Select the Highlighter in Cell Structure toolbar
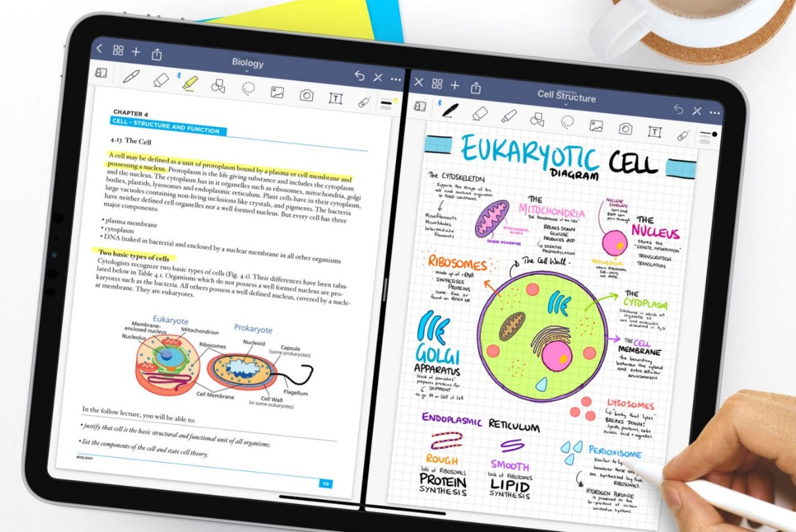 tap(509, 116)
